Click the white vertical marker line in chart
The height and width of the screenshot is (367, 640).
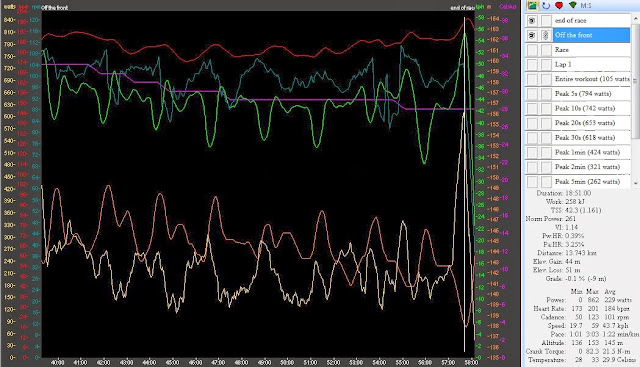[x=464, y=184]
